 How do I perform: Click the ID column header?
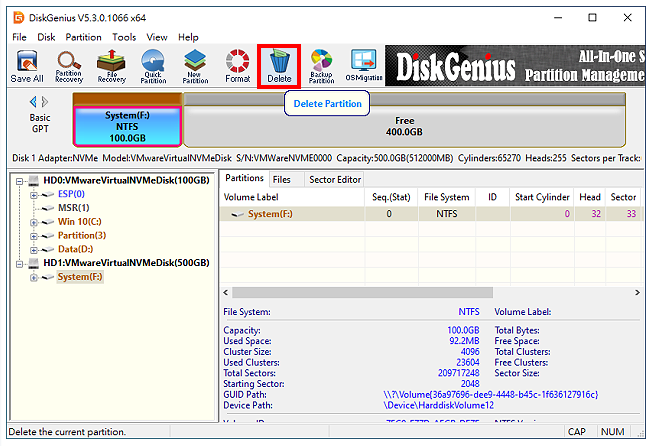pyautogui.click(x=492, y=197)
